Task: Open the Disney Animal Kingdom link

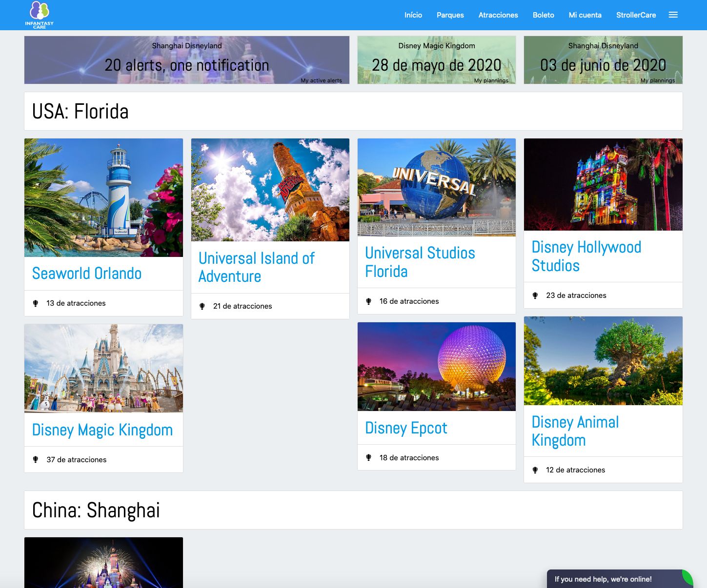Action: (575, 431)
